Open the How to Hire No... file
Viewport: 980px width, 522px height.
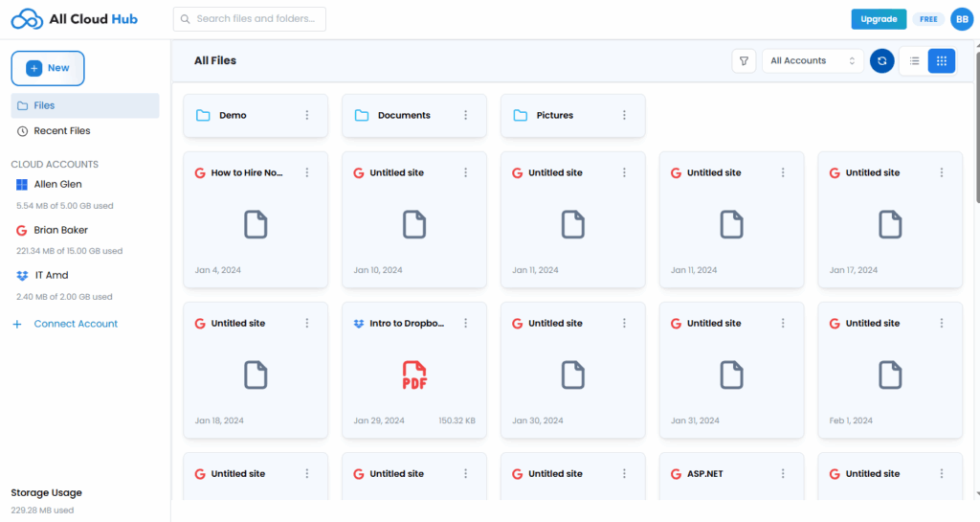pyautogui.click(x=256, y=219)
